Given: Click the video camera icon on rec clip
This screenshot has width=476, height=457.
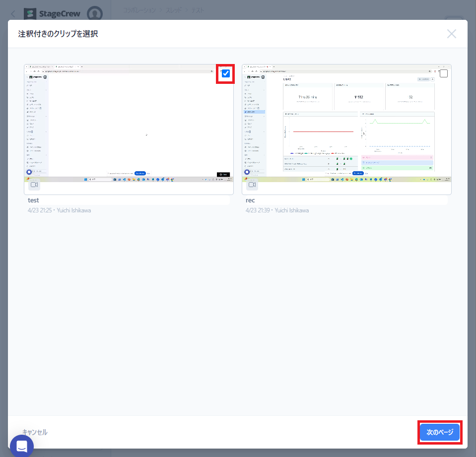Looking at the screenshot, I should pos(252,185).
